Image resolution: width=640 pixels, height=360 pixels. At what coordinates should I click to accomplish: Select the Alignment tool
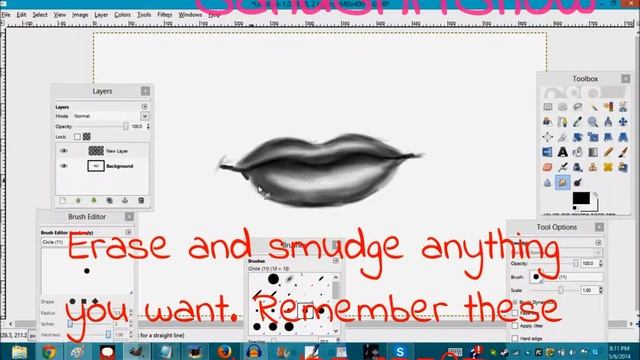click(x=548, y=137)
